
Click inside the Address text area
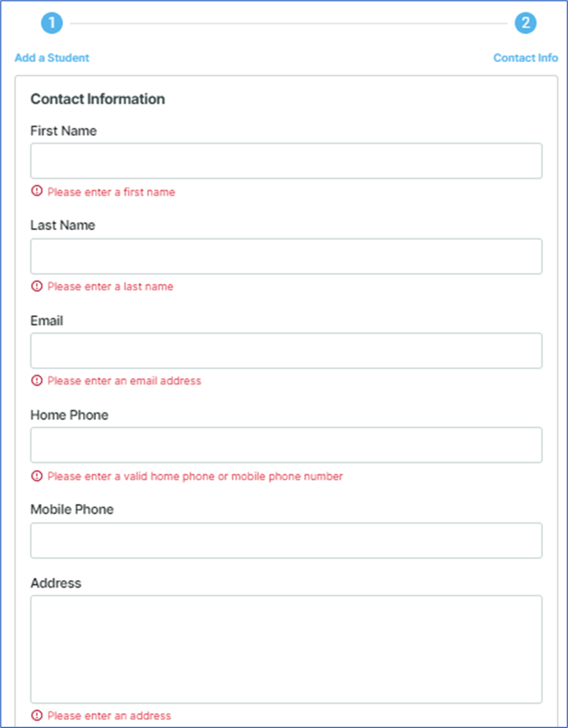286,649
